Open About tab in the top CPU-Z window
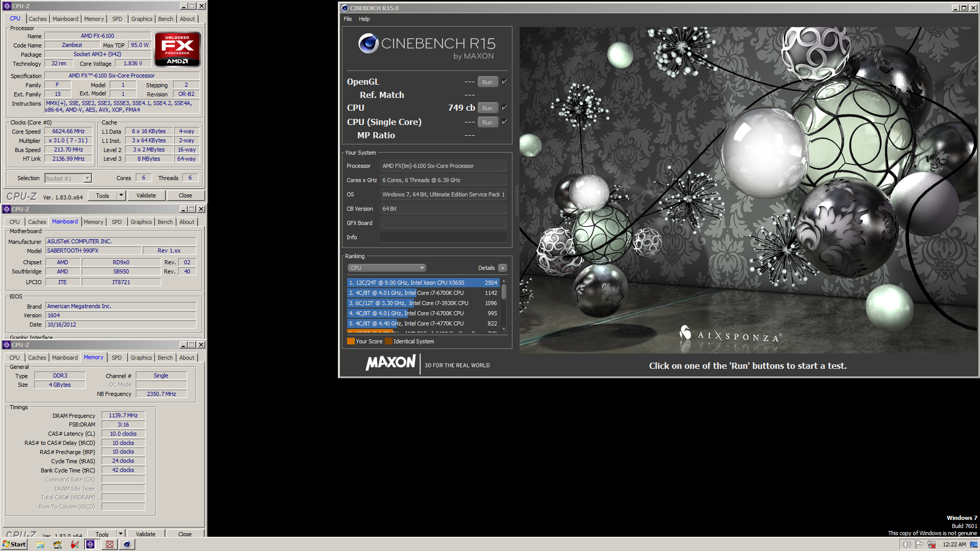The width and height of the screenshot is (980, 551). [x=187, y=19]
